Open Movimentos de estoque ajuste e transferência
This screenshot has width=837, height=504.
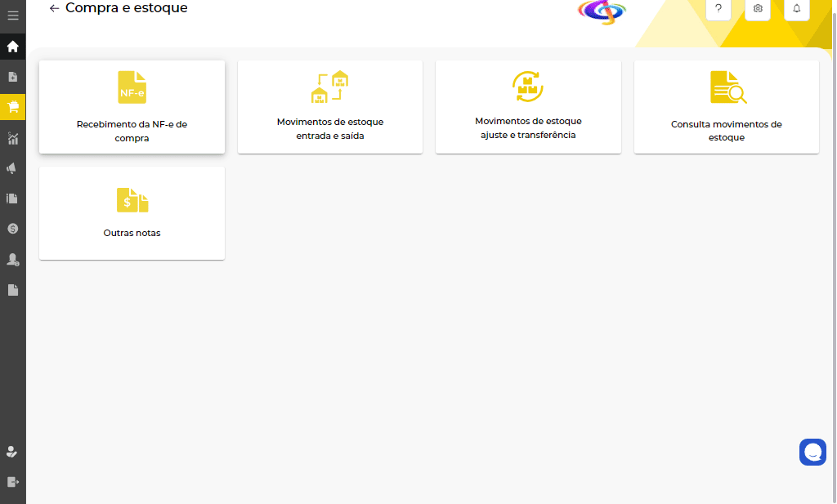pyautogui.click(x=528, y=107)
